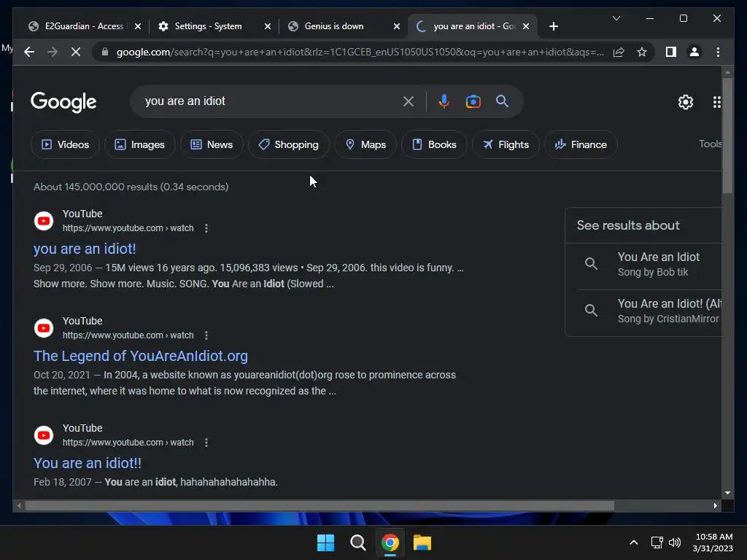
Task: Open the network icon in tray
Action: click(657, 542)
